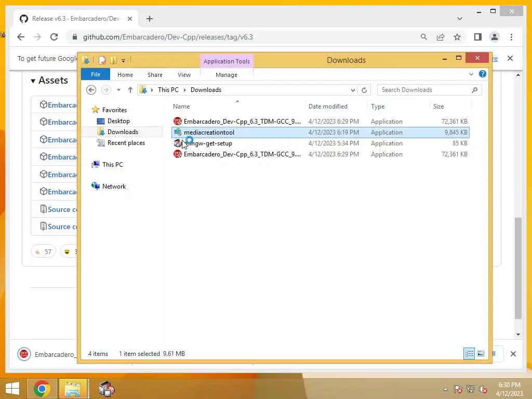Click the 9,845 KB size cell
The height and width of the screenshot is (399, 532).
pos(456,132)
